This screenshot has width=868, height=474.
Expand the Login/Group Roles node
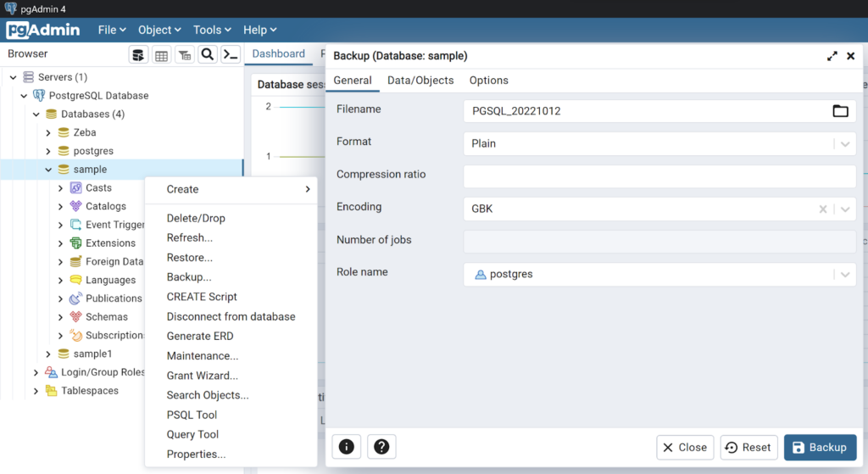[x=36, y=373]
